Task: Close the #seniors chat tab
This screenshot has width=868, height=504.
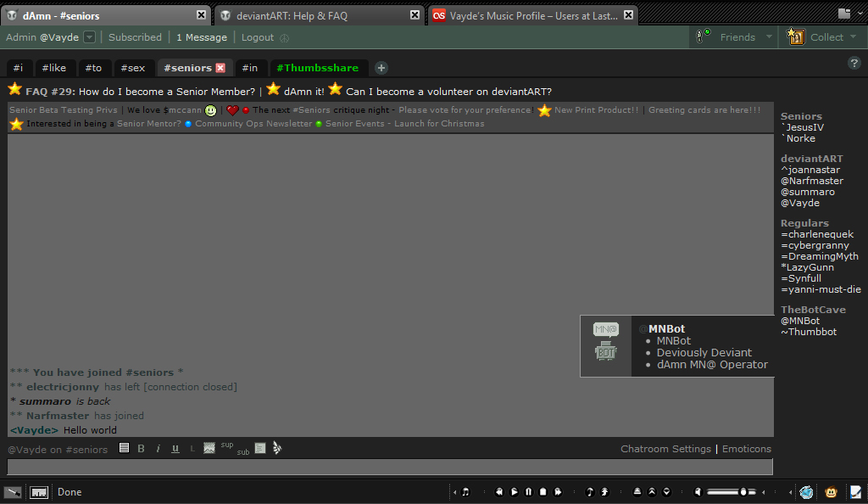Action: [220, 68]
